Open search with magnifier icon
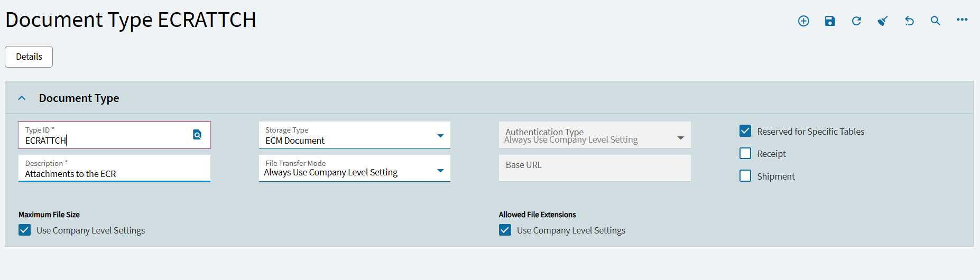Screen dimensions: 980x280 click(936, 21)
